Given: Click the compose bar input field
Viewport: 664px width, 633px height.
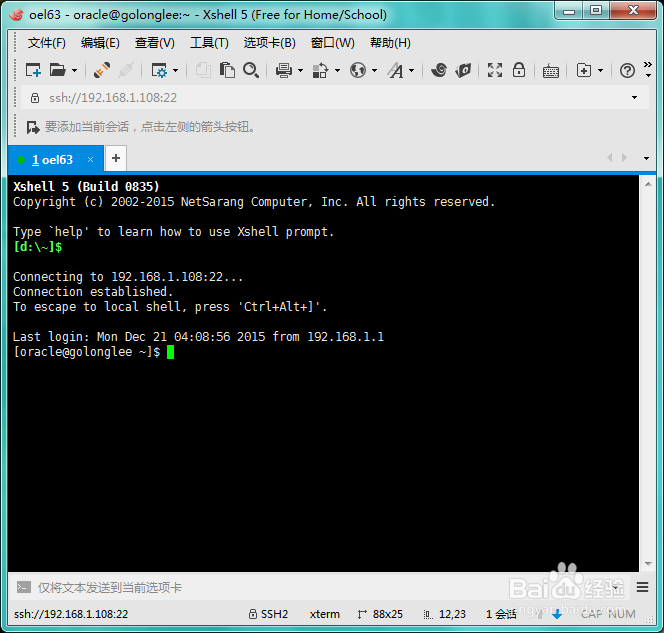Looking at the screenshot, I should pyautogui.click(x=322, y=587).
